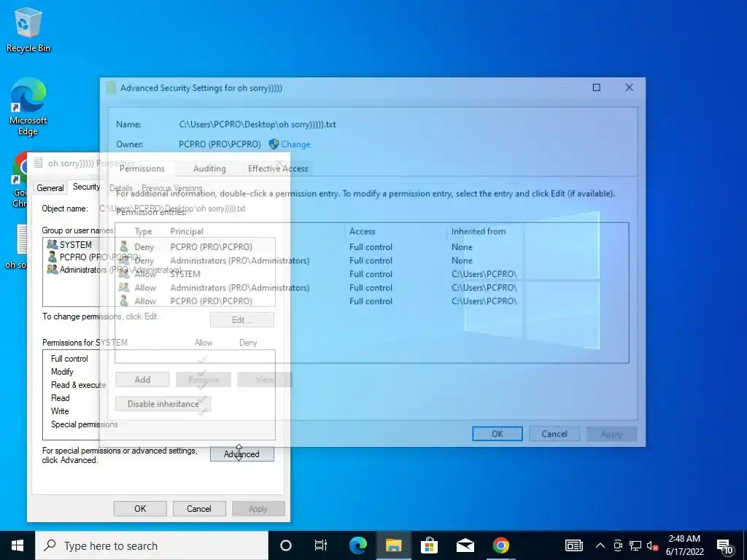Close the Advanced Security Settings window

[630, 87]
